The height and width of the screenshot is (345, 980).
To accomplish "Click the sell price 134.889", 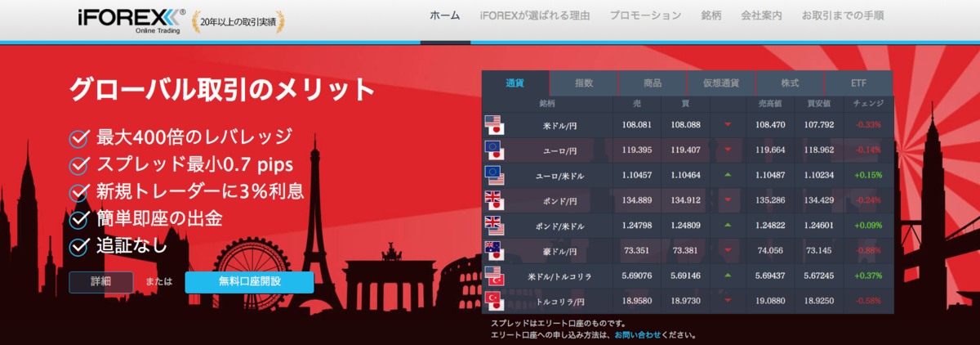I will click(637, 200).
